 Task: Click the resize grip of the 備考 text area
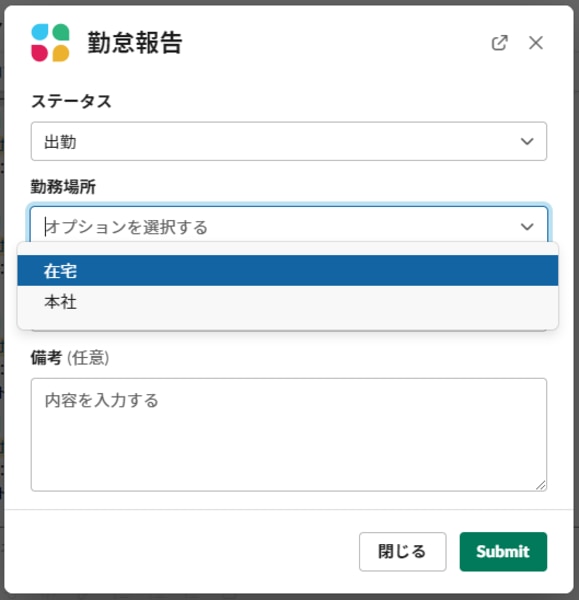[x=541, y=485]
